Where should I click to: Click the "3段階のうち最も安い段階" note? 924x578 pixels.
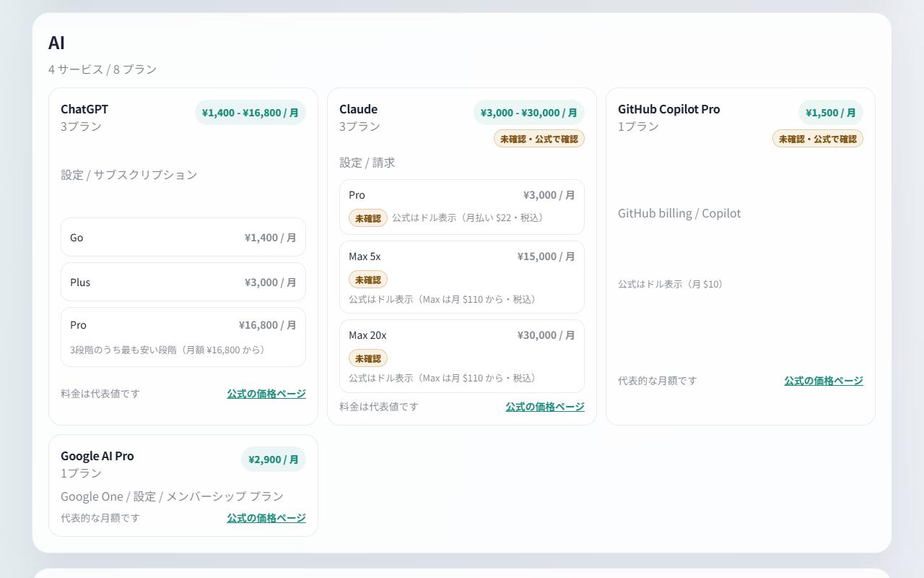coord(168,350)
